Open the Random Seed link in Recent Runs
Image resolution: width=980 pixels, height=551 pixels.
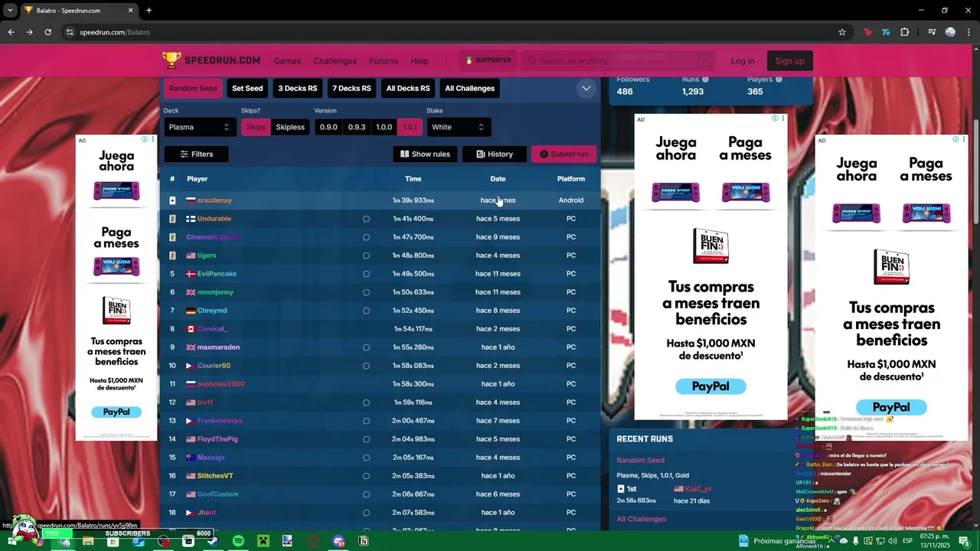pyautogui.click(x=641, y=461)
